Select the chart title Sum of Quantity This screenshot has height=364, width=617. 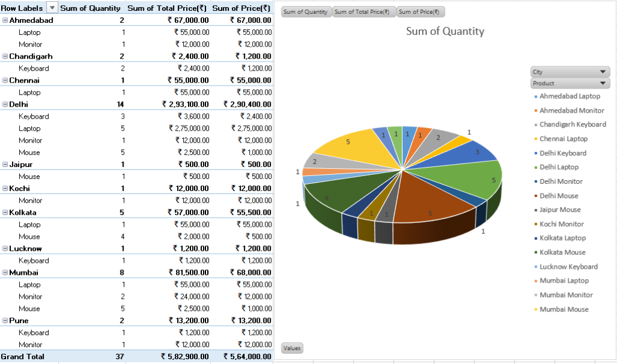445,31
